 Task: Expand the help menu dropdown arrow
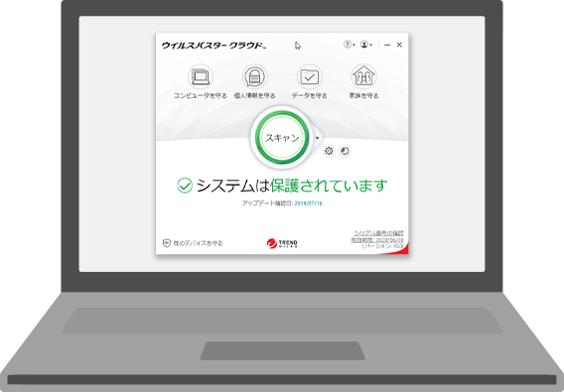pyautogui.click(x=353, y=45)
